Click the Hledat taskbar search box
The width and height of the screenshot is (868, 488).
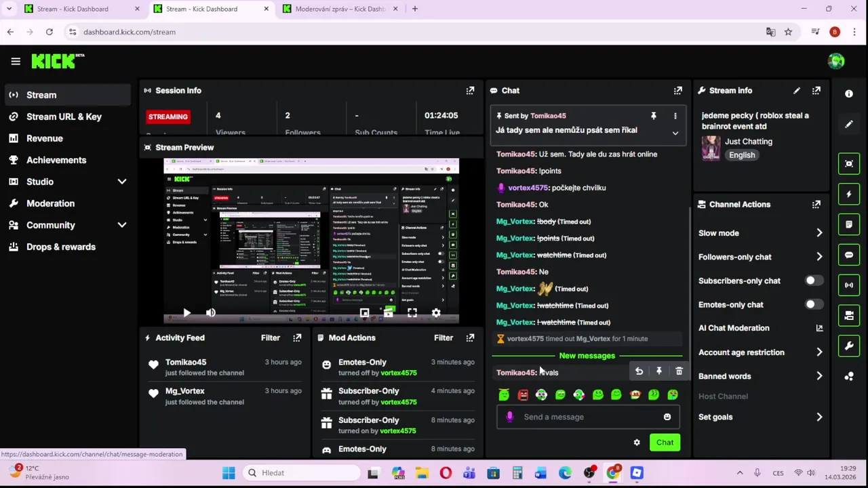301,472
